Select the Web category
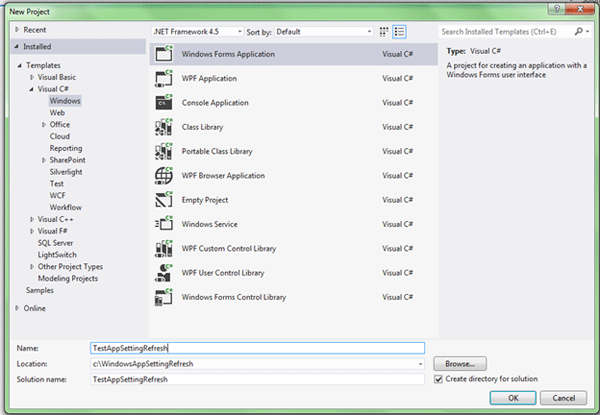The height and width of the screenshot is (415, 600). (x=57, y=113)
